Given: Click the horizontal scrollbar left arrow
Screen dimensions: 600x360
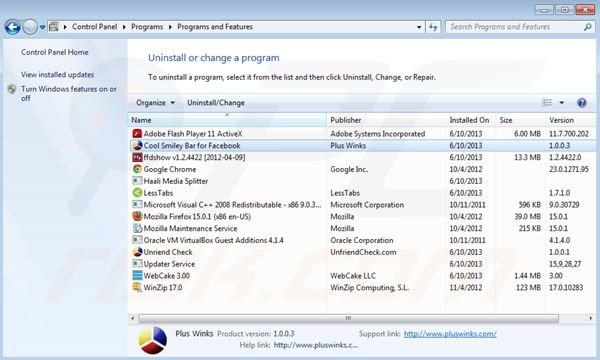Looking at the screenshot, I should pyautogui.click(x=133, y=318).
